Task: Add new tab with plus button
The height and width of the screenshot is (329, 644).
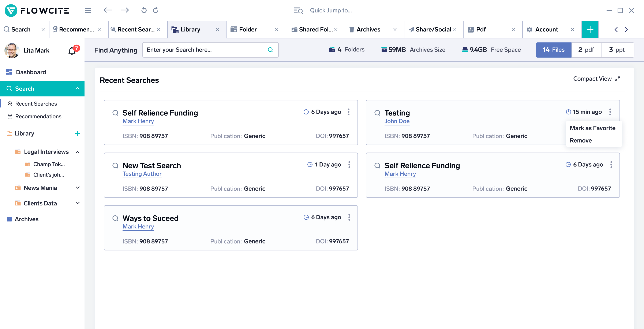Action: 590,30
